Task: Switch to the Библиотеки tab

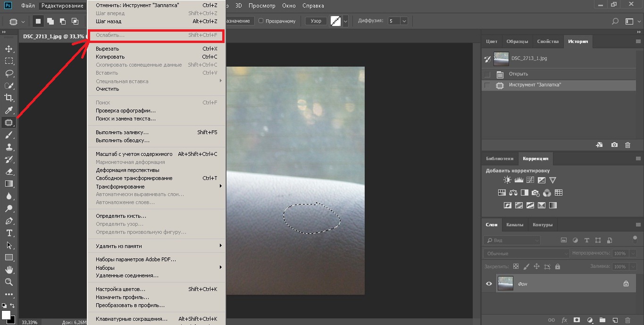Action: [x=500, y=159]
